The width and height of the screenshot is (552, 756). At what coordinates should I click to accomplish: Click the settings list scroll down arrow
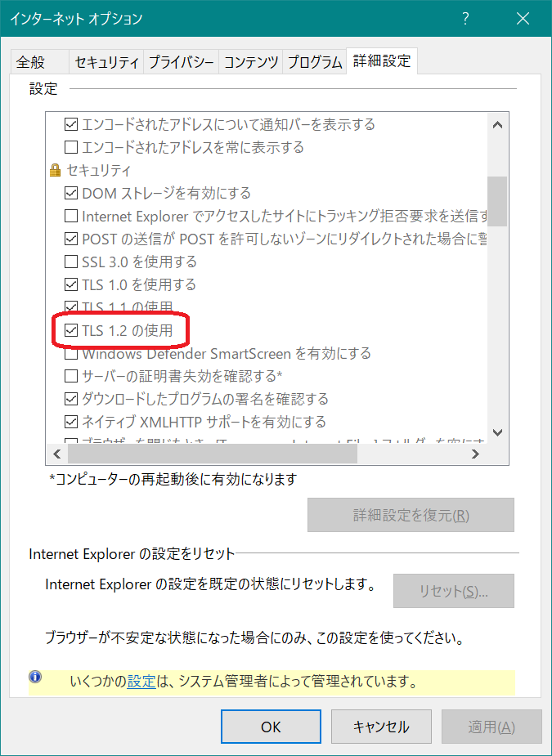pyautogui.click(x=497, y=432)
